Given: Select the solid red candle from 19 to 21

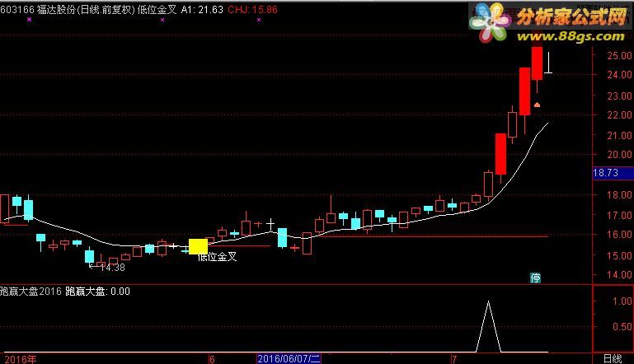Looking at the screenshot, I should [500, 154].
